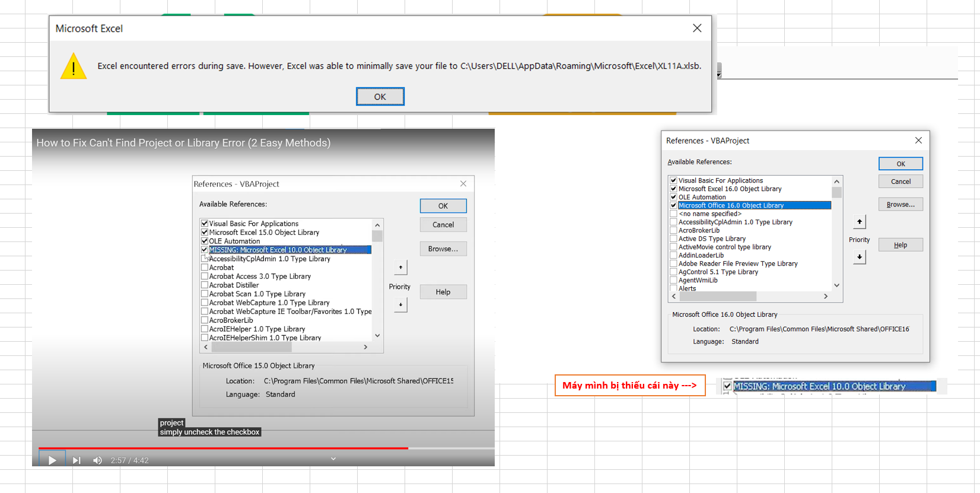Click Cancel in the video's References dialog
This screenshot has width=980, height=493.
click(x=443, y=225)
